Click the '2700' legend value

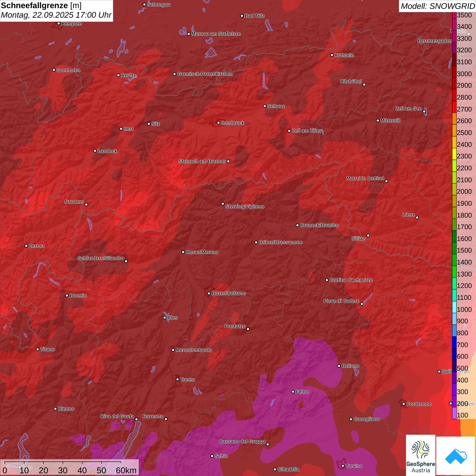click(464, 109)
